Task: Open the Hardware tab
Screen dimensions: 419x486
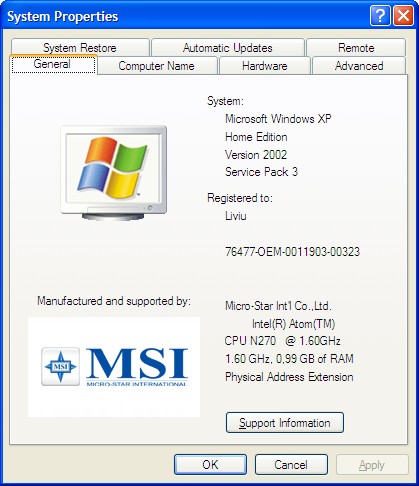Action: click(265, 66)
